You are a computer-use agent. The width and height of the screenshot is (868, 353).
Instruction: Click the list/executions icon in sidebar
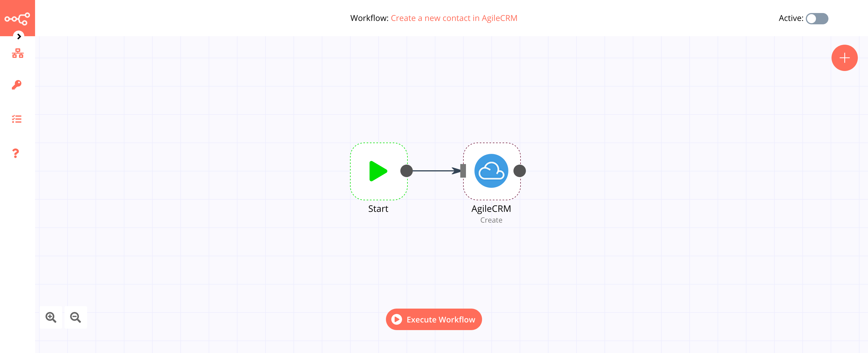click(x=17, y=119)
